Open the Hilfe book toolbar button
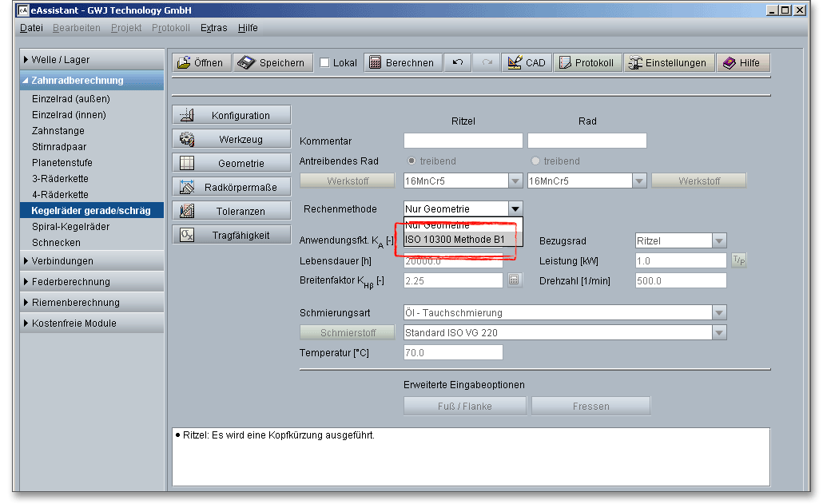 [x=742, y=63]
